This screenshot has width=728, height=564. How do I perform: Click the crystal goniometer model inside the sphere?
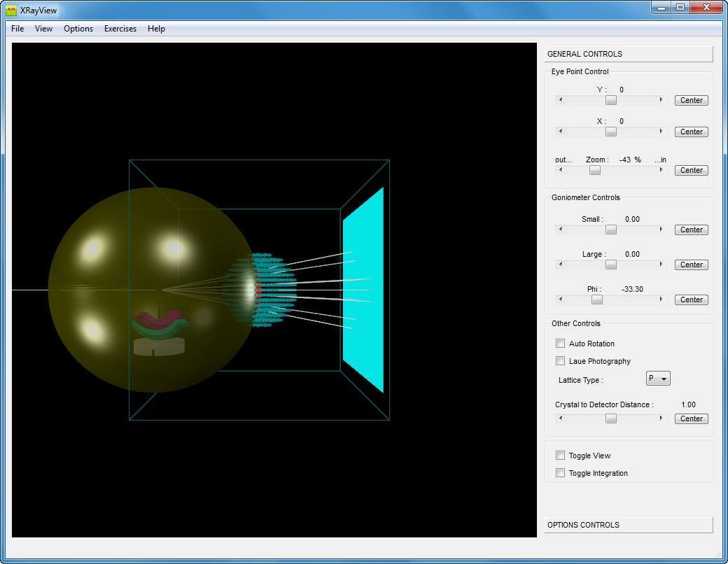point(160,333)
